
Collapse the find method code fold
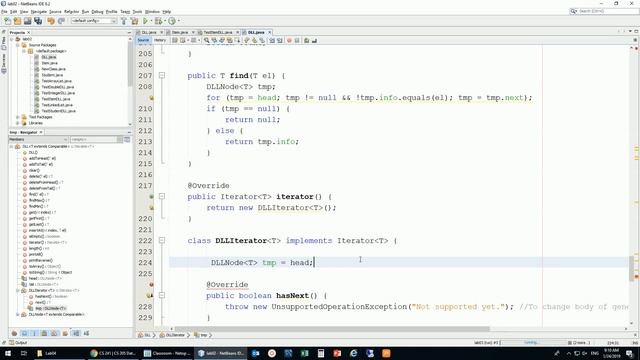[x=162, y=76]
